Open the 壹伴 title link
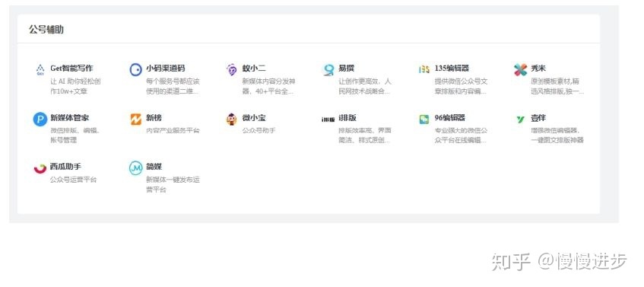The image size is (644, 287). pos(538,117)
